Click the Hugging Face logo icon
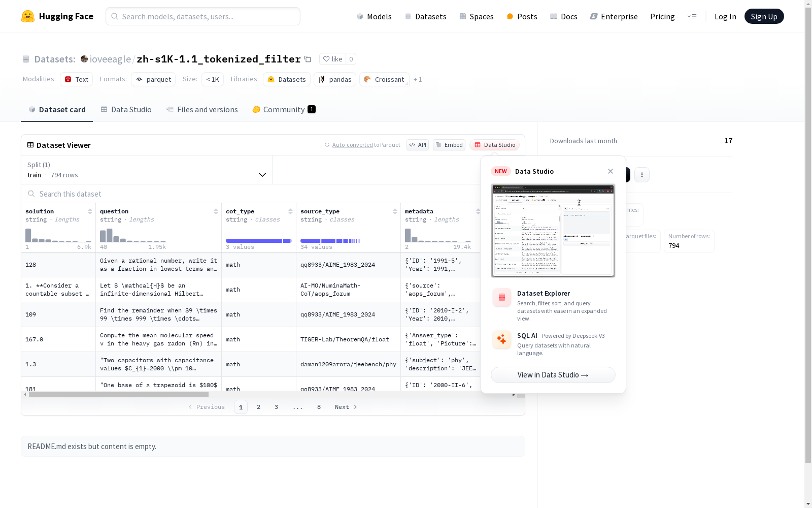Screen dimensions: 812x508 28,16
